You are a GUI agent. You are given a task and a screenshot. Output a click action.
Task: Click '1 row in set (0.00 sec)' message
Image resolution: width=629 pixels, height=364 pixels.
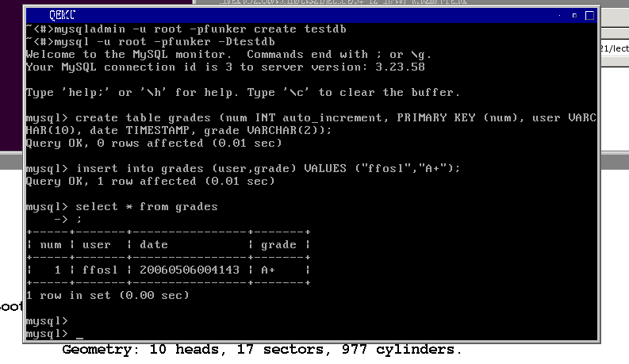pos(108,296)
